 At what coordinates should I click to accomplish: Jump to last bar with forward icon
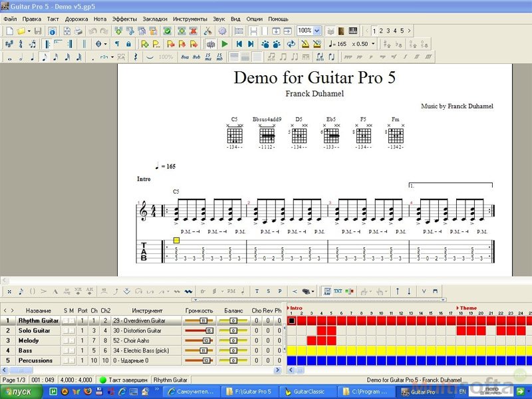[x=251, y=44]
